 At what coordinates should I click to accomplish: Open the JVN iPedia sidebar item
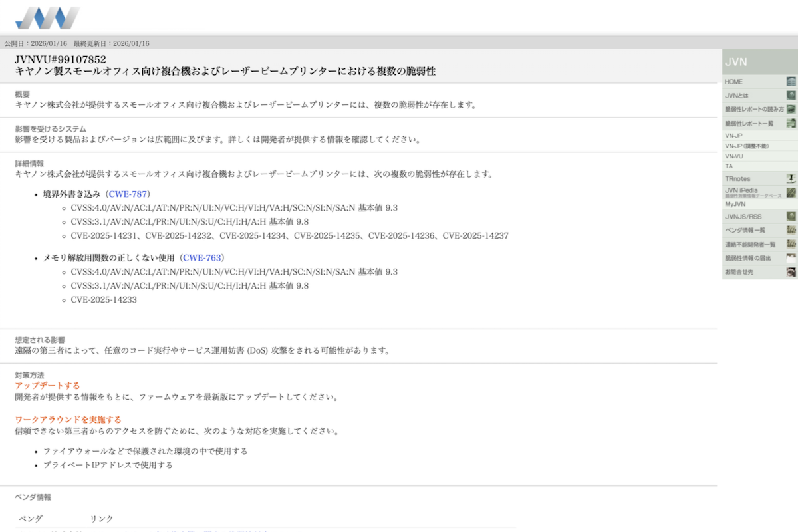point(760,192)
